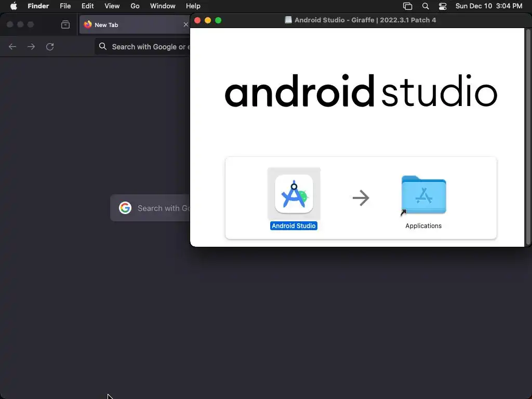The height and width of the screenshot is (399, 532).
Task: Click Firefox forward navigation arrow
Action: [x=31, y=46]
